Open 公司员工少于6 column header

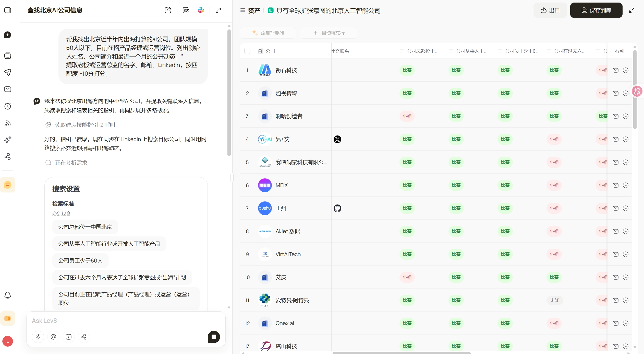pyautogui.click(x=518, y=51)
